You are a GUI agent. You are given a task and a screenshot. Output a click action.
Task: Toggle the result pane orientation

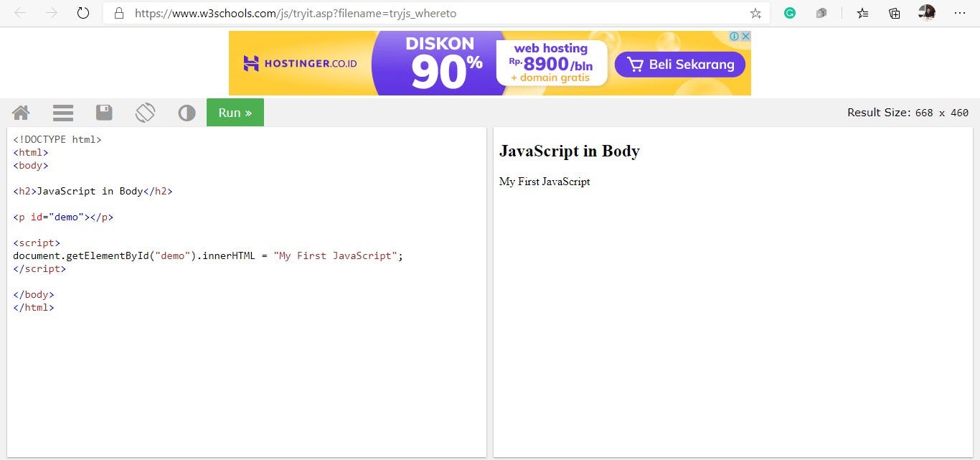click(x=145, y=112)
